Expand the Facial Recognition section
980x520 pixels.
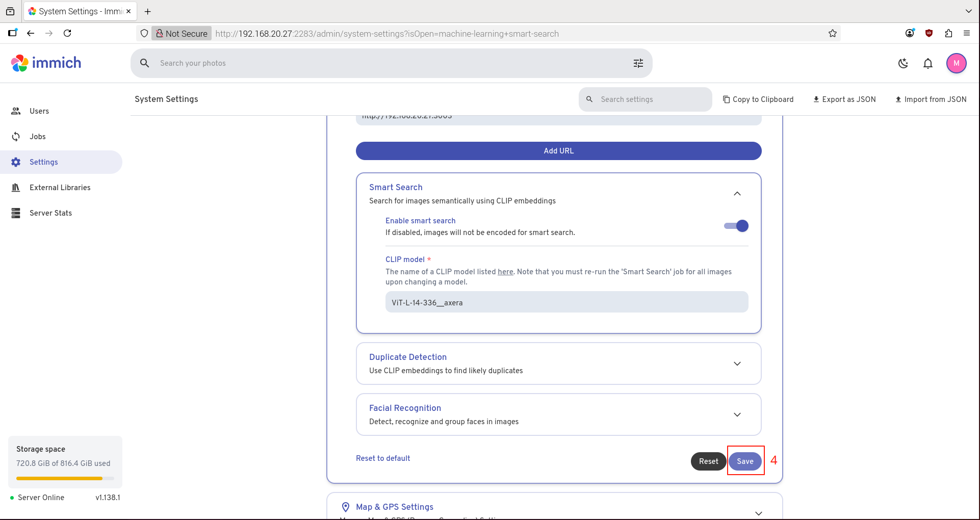(x=737, y=414)
